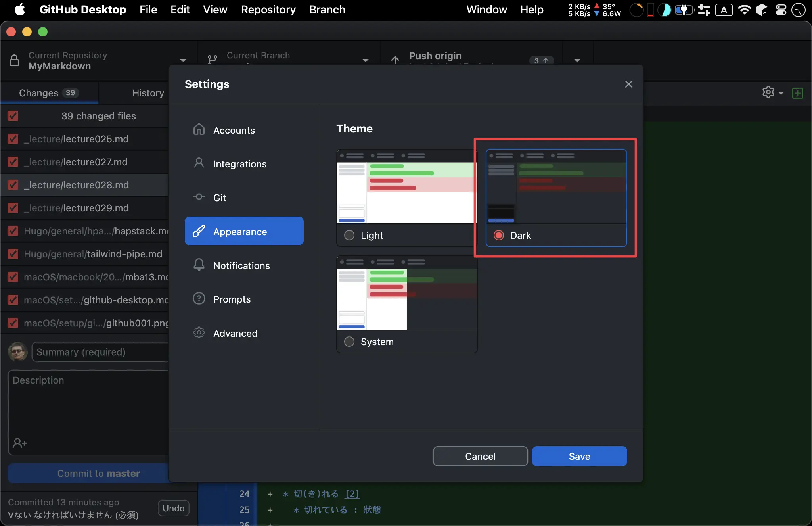
Task: Click the Prompts settings icon
Action: [199, 299]
